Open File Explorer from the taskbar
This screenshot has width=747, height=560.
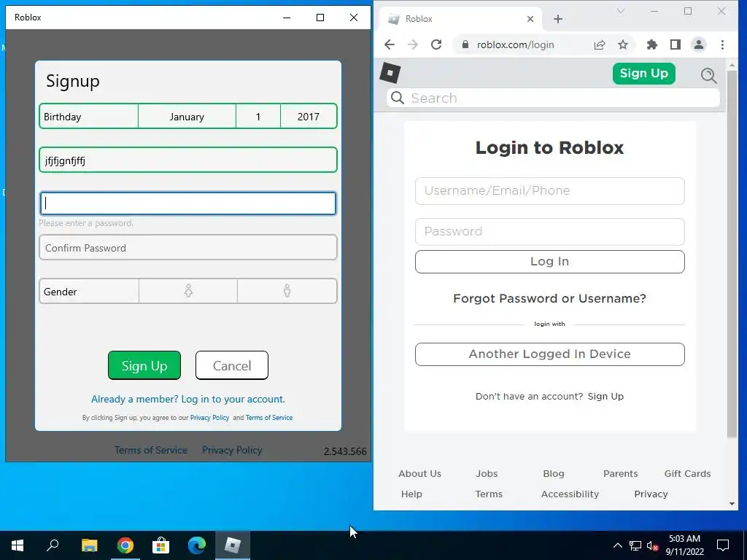click(89, 545)
